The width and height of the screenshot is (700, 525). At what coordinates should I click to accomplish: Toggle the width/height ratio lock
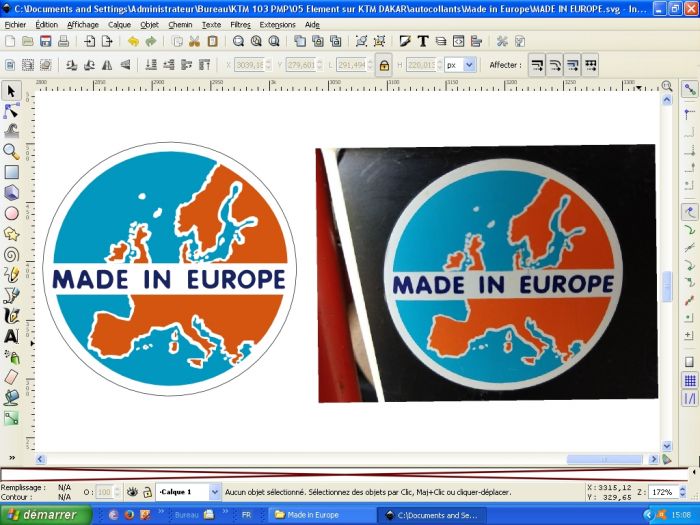point(383,65)
